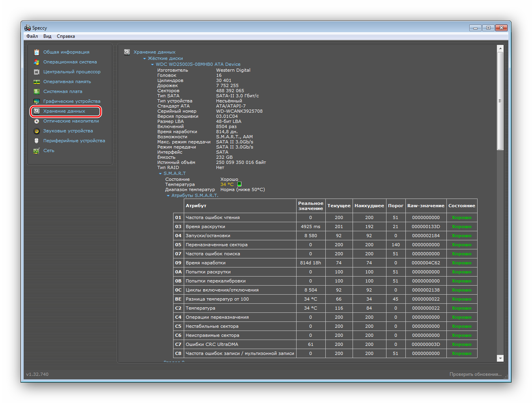Click Хорошо status for Температура row

point(462,308)
